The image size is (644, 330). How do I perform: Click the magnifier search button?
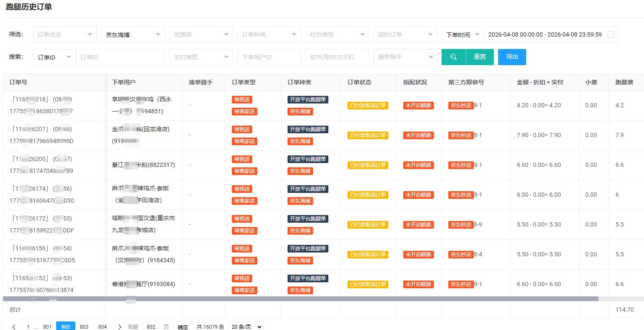[x=453, y=57]
